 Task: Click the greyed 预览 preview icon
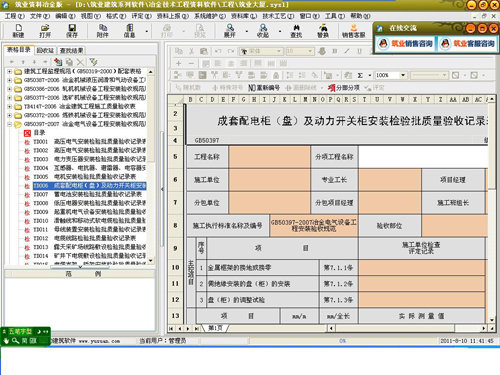click(x=200, y=31)
